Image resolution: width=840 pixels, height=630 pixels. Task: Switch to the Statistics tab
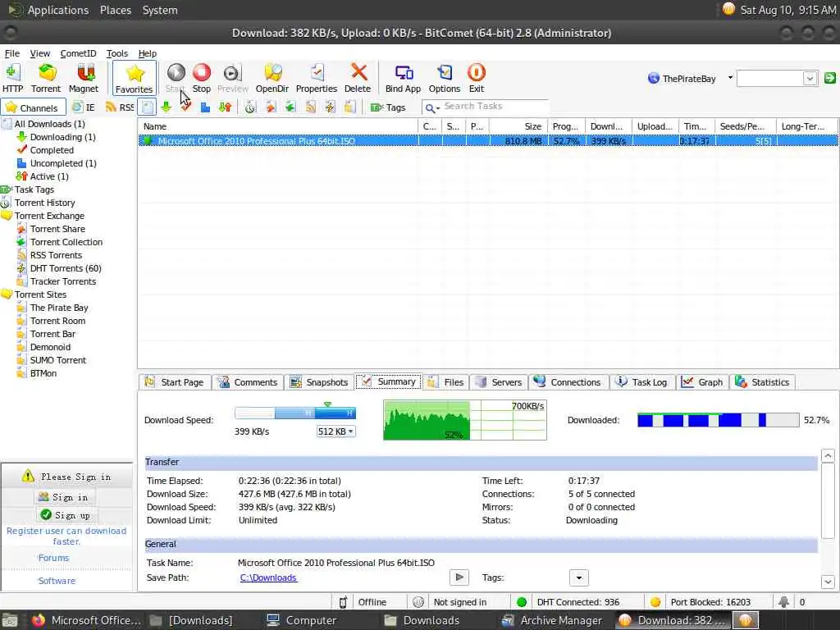point(762,382)
